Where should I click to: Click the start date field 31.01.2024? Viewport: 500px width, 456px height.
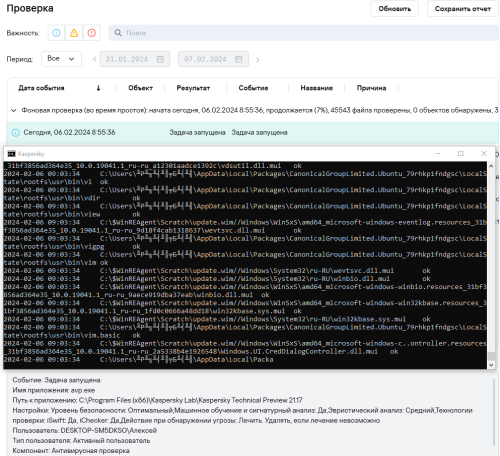pyautogui.click(x=135, y=59)
